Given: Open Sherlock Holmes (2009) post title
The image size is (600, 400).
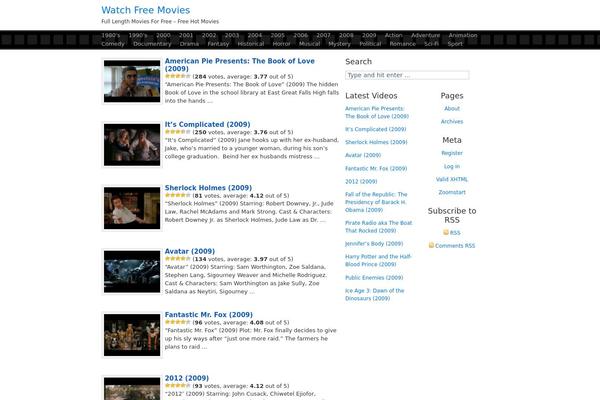Looking at the screenshot, I should (208, 188).
